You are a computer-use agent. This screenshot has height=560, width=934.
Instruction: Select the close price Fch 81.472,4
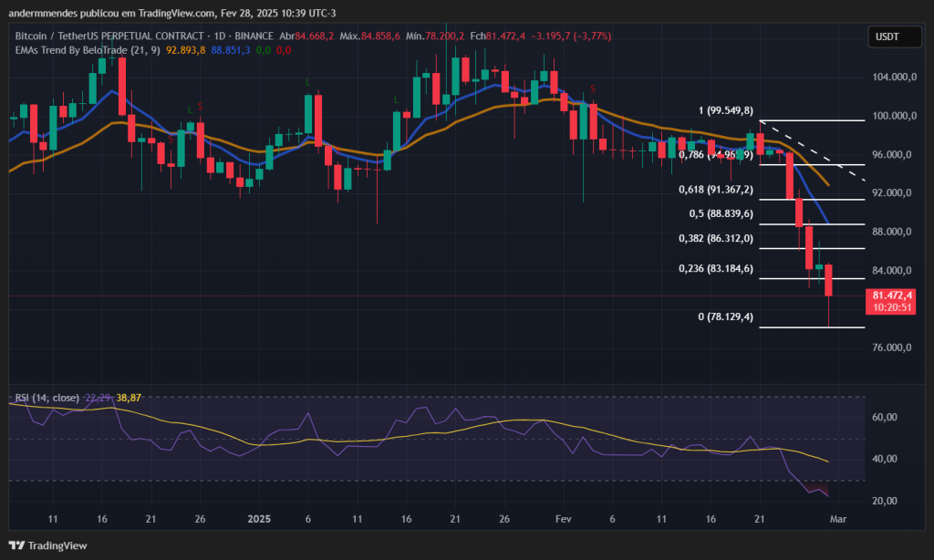click(x=497, y=36)
